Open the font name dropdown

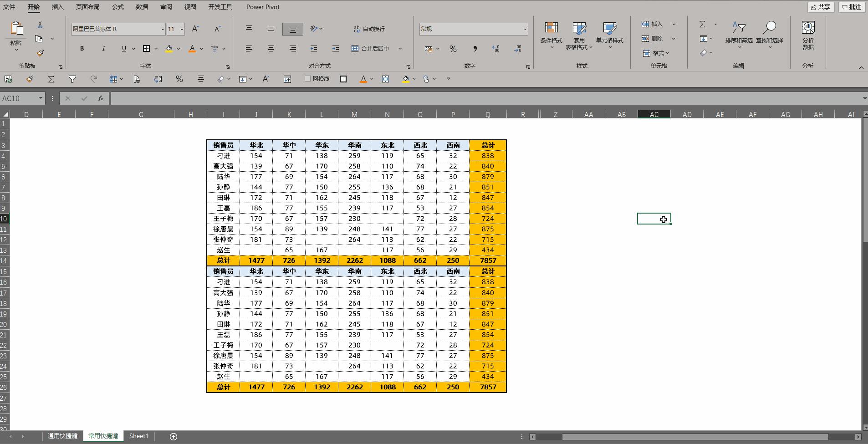162,29
